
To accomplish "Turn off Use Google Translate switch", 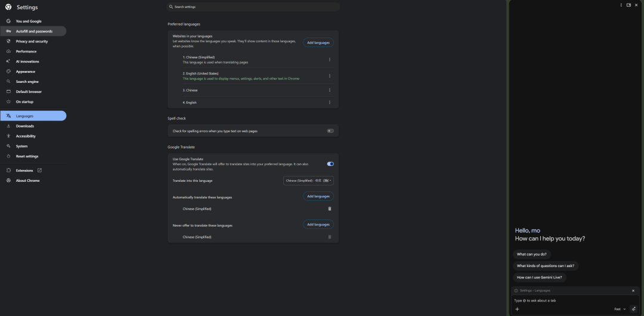I will pyautogui.click(x=330, y=164).
